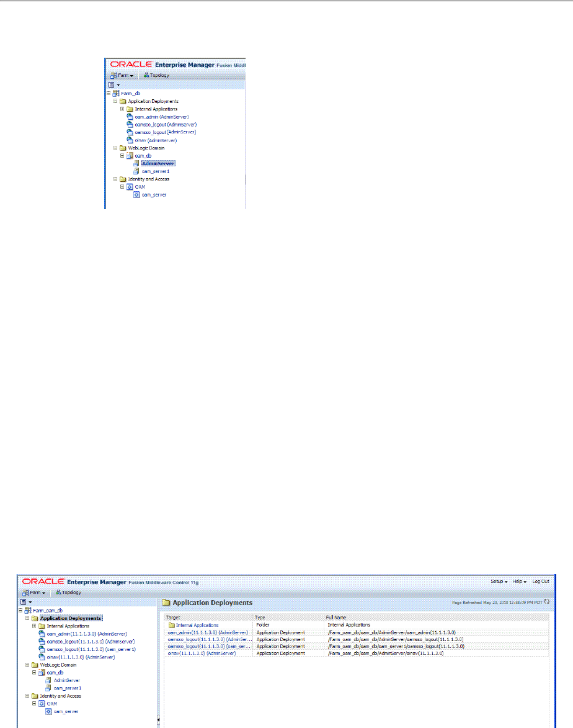Open Internal Applications link in the Target column
573x728 pixels.
197,625
